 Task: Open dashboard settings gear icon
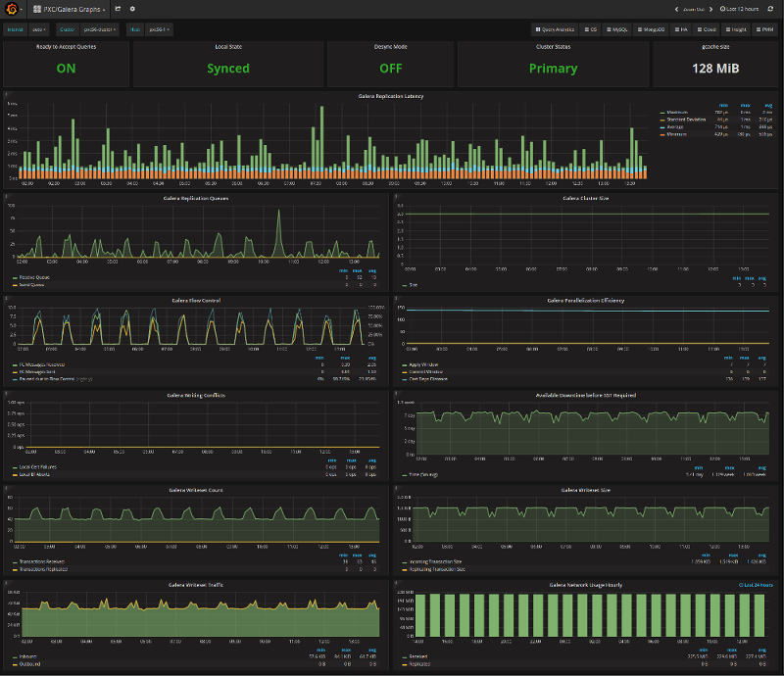[132, 9]
